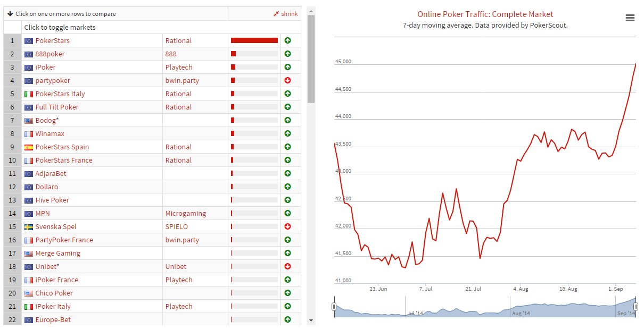Click MPN green trend arrow

click(288, 213)
